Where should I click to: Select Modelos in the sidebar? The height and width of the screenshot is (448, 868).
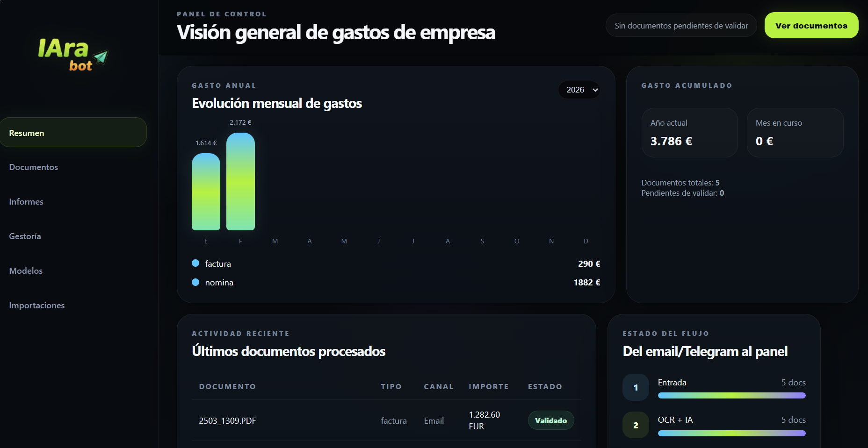26,271
